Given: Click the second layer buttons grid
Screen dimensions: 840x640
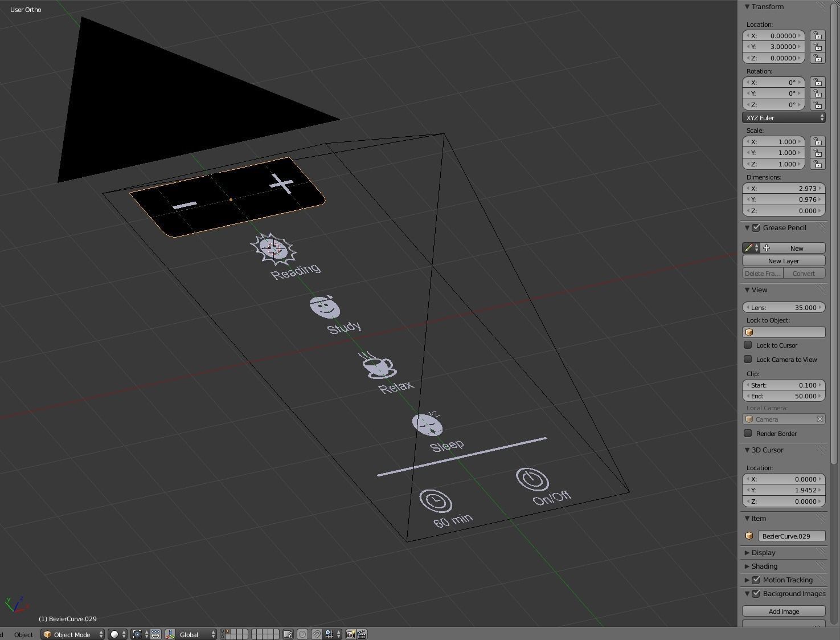Looking at the screenshot, I should coord(265,634).
